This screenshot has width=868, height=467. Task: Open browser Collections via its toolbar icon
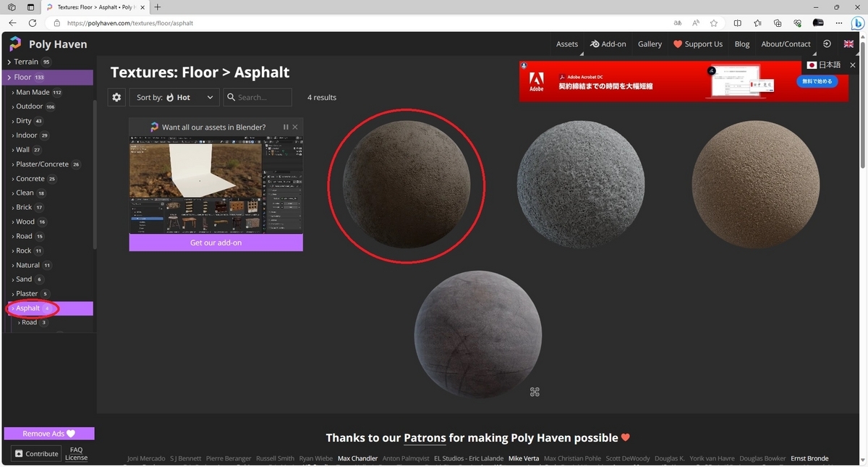[776, 22]
